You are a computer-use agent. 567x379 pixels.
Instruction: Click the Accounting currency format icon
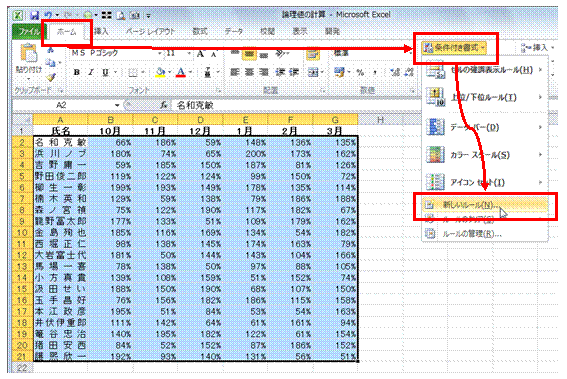click(339, 72)
